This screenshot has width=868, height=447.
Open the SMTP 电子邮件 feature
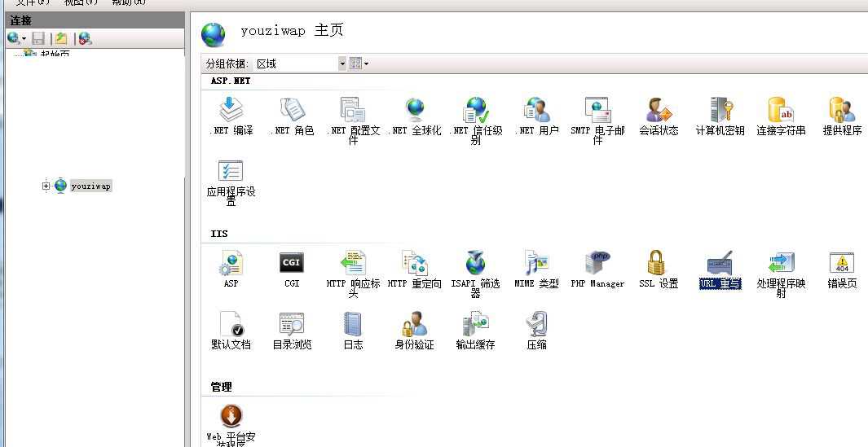598,121
